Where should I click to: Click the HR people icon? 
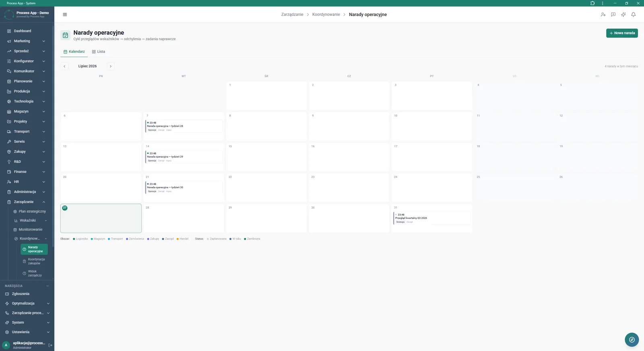pyautogui.click(x=9, y=182)
